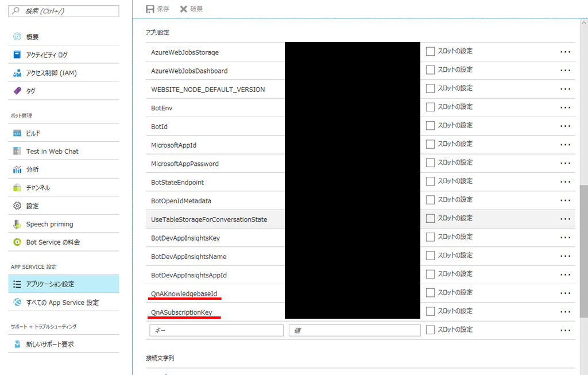
Task: Open the ellipsis menu for BotId row
Action: point(565,126)
